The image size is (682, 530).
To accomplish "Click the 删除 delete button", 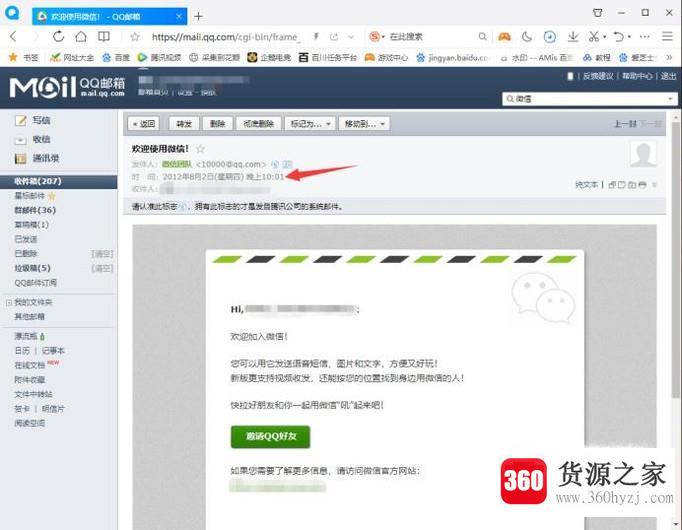I will coord(217,124).
